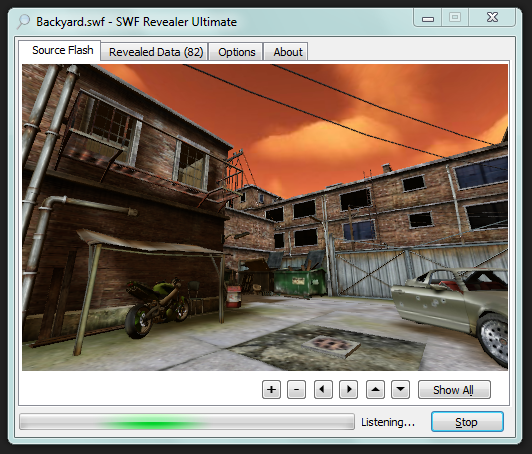The width and height of the screenshot is (532, 454).
Task: Stop listening with the Stop button
Action: [x=467, y=422]
